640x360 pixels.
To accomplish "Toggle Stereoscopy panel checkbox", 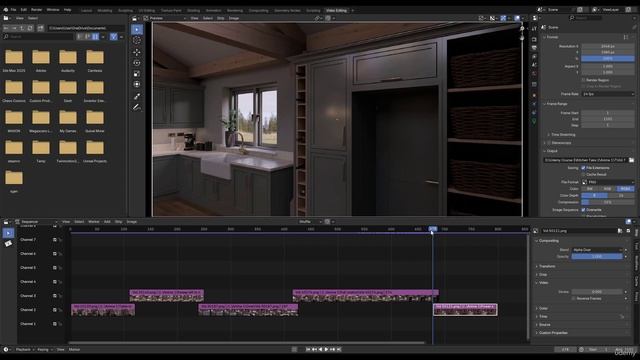I will [549, 143].
